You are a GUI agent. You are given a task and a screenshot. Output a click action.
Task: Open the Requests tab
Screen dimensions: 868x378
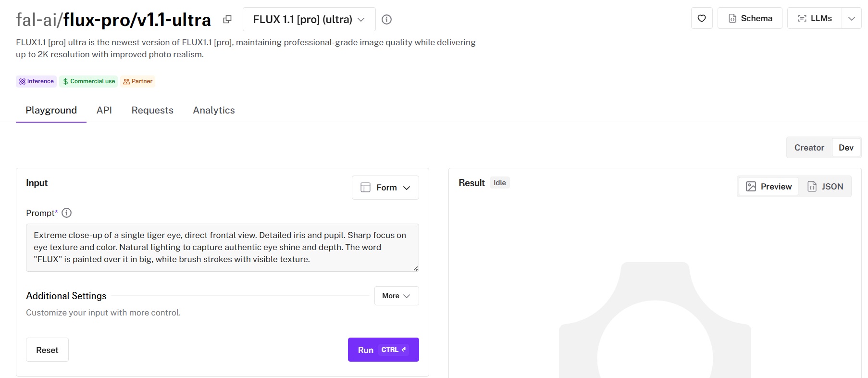pyautogui.click(x=152, y=110)
